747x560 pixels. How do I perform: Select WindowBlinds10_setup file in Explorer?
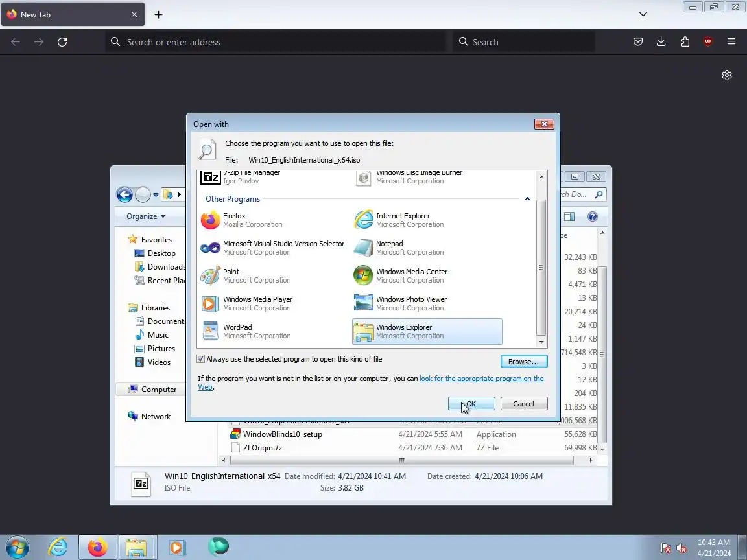pyautogui.click(x=282, y=434)
